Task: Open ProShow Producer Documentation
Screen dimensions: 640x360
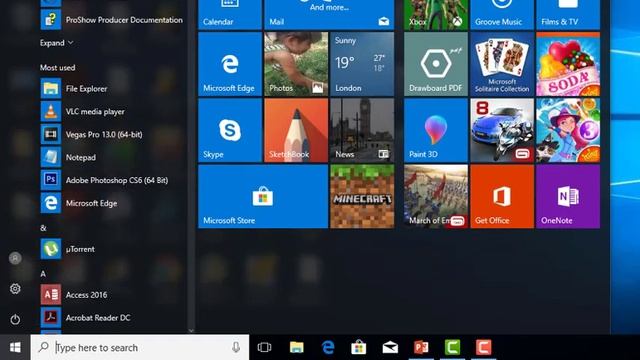Action: tap(112, 20)
